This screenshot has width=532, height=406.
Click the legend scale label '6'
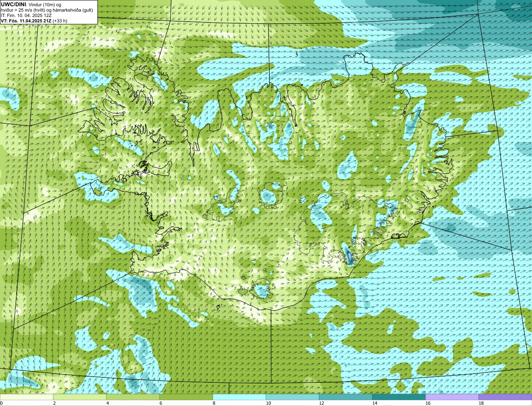click(x=161, y=403)
